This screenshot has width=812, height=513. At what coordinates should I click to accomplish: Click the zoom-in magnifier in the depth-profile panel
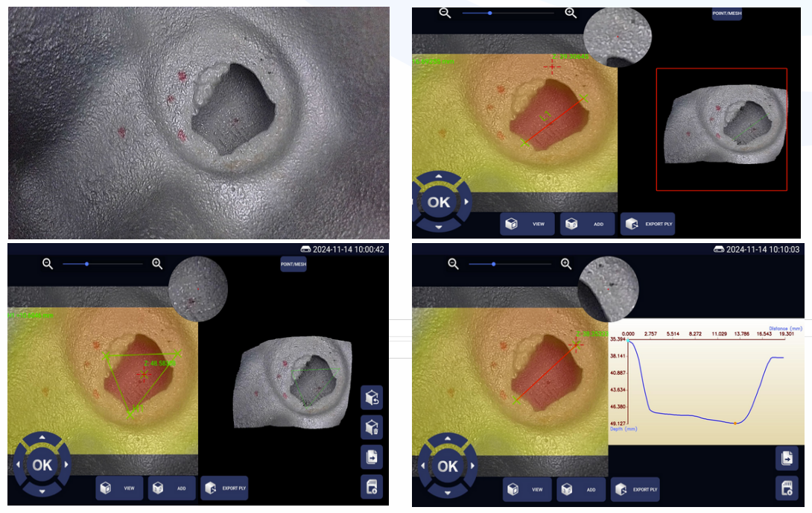click(x=566, y=263)
